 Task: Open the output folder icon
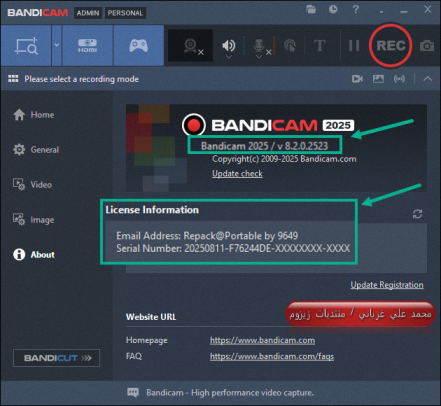(311, 9)
